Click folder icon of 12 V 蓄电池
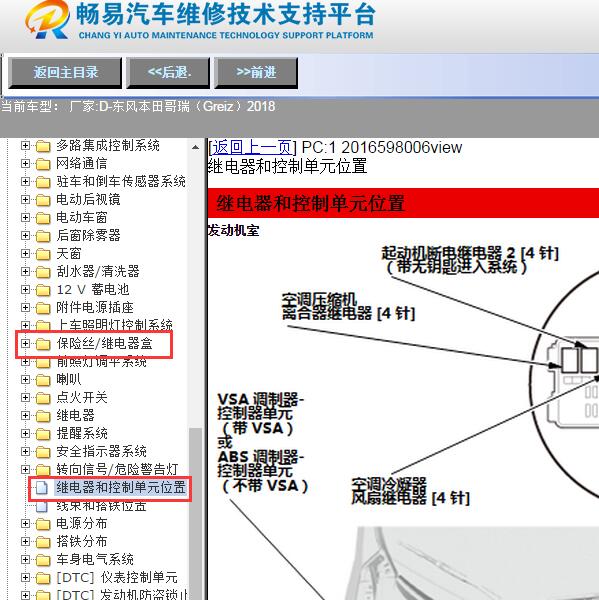The height and width of the screenshot is (600, 599). click(43, 290)
